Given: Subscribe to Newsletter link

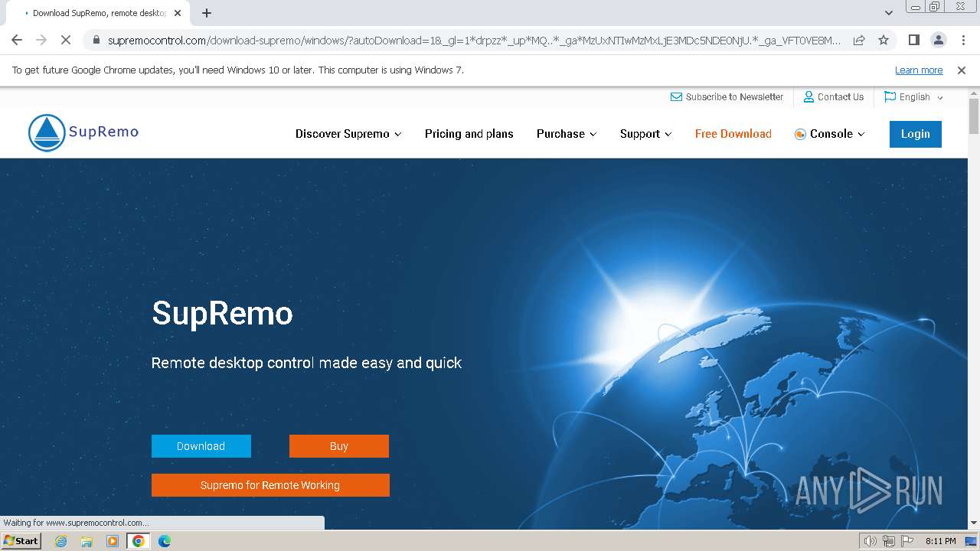Looking at the screenshot, I should (727, 97).
